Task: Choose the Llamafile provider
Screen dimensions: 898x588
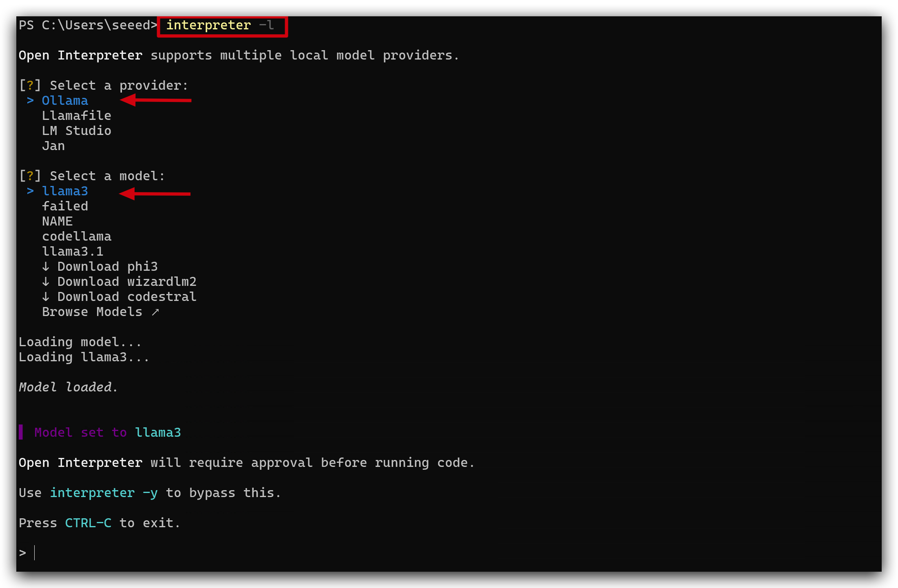Action: coord(76,116)
